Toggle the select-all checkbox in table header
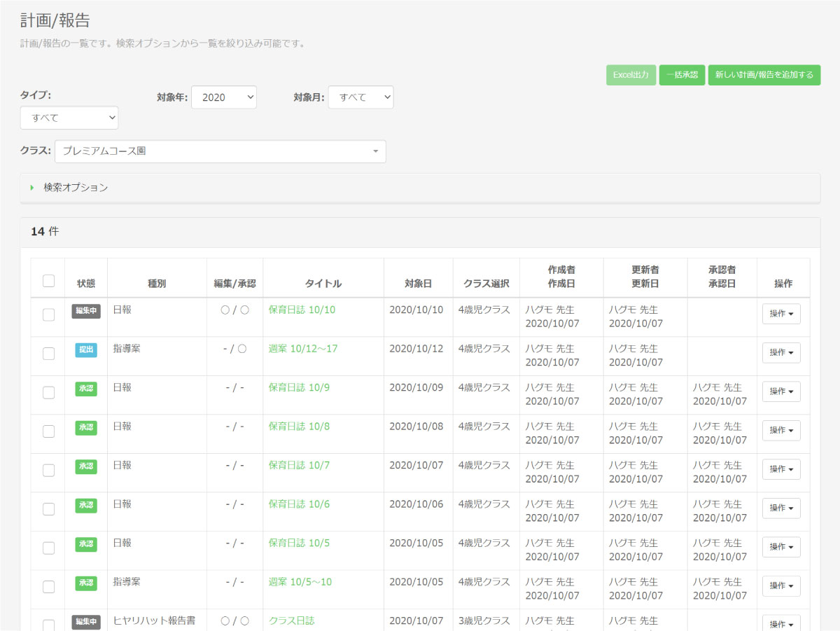 (x=48, y=281)
